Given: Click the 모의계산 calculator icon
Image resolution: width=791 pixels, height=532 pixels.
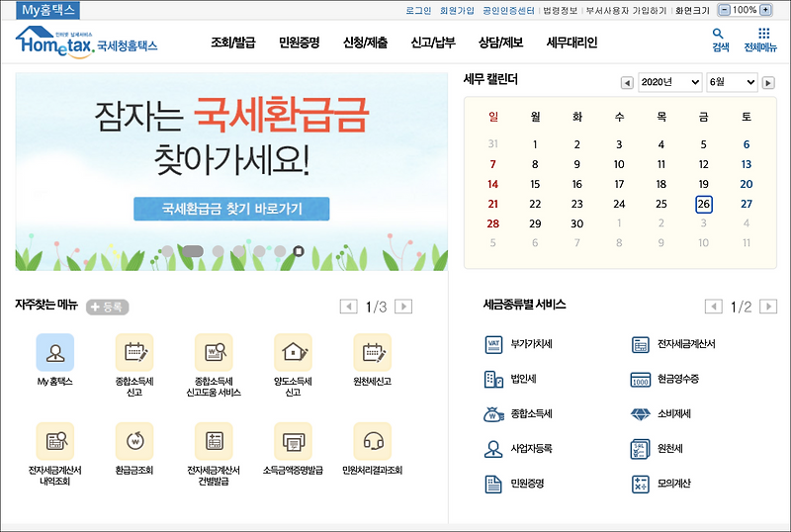Looking at the screenshot, I should tap(640, 484).
